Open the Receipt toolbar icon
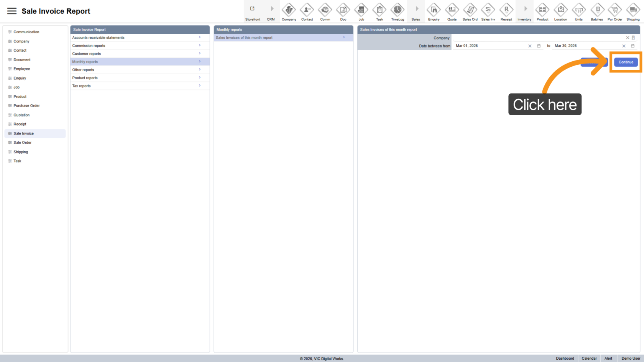The image size is (644, 362). tap(506, 10)
